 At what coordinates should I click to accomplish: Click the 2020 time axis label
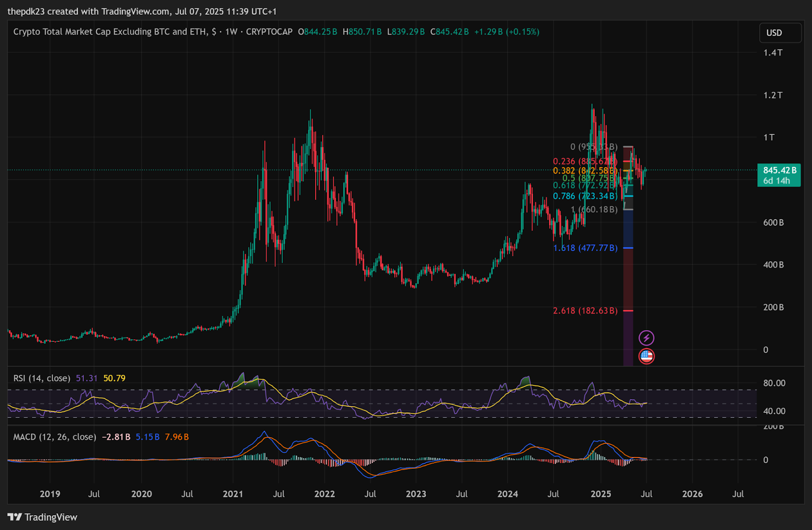click(x=142, y=494)
